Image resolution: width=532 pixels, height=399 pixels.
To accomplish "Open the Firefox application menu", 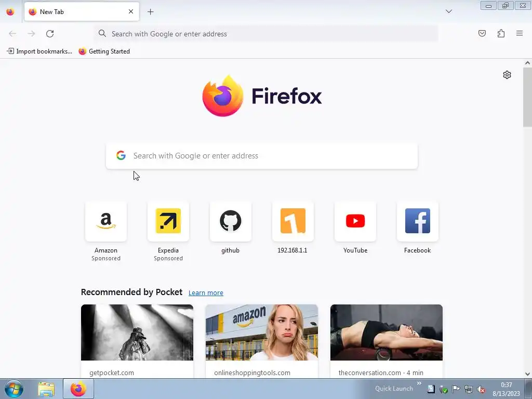I will [x=520, y=33].
